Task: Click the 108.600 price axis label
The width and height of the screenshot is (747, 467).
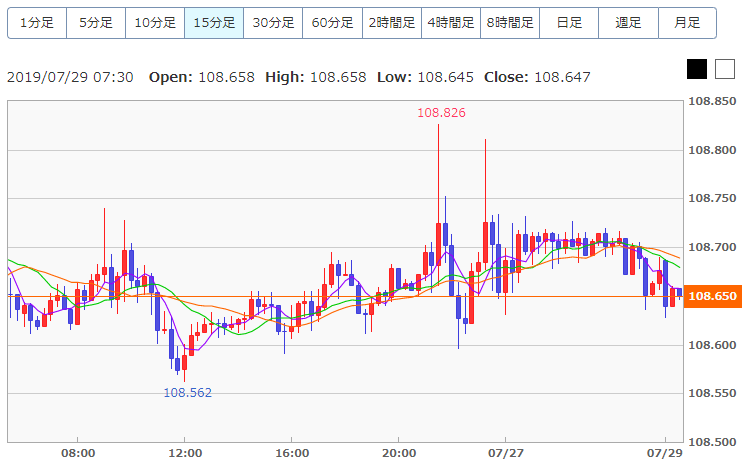Action: click(x=712, y=345)
